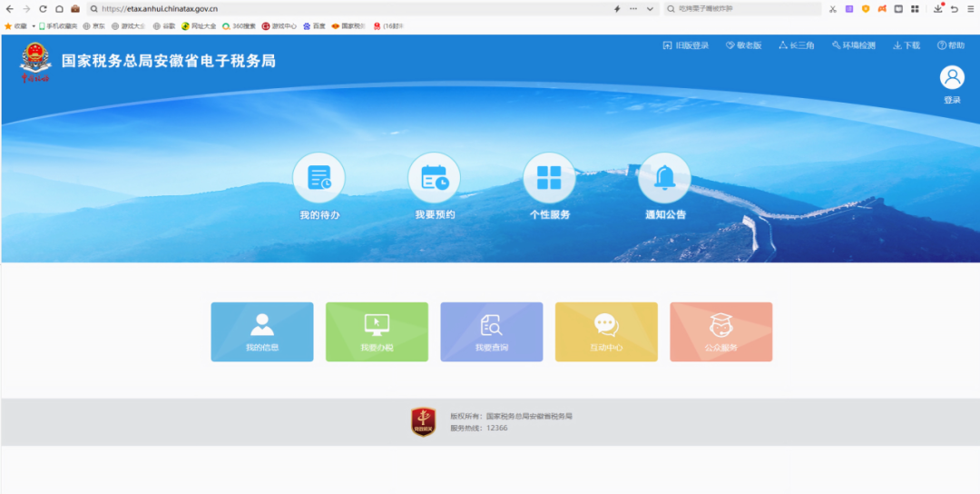Open the 帮助 help link
The image size is (980, 494).
(951, 45)
